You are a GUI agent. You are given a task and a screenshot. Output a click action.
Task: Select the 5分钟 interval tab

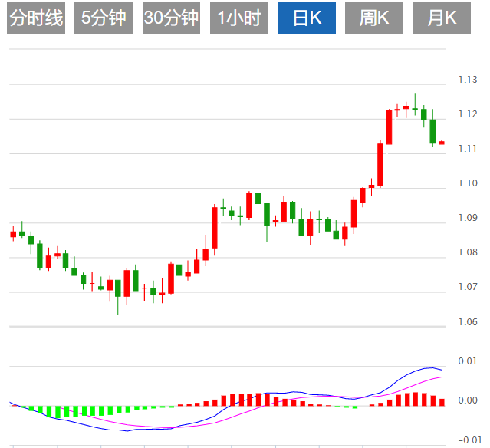[x=104, y=18]
